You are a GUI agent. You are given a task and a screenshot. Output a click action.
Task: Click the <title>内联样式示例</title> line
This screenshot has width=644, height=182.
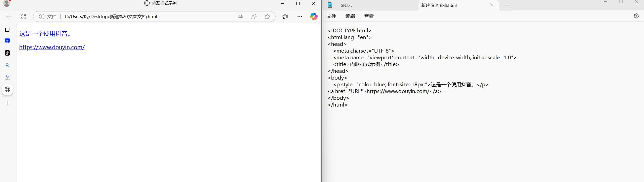(x=366, y=64)
